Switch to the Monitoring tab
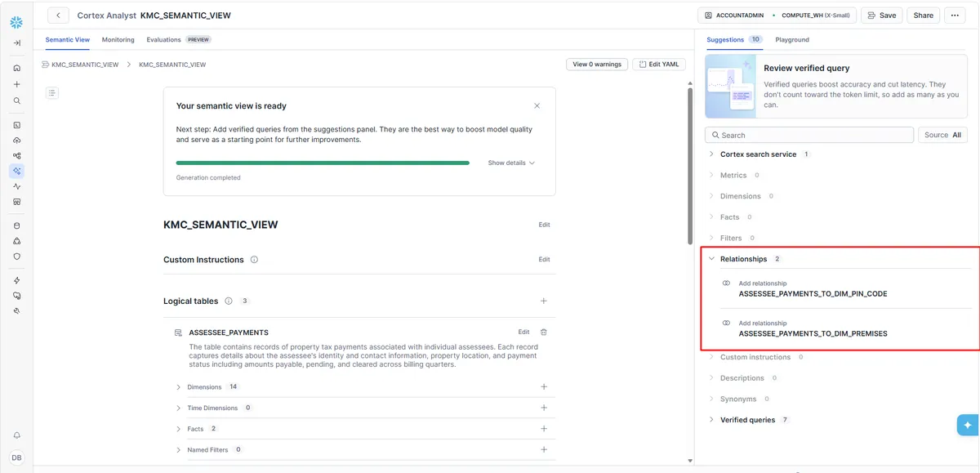This screenshot has height=473, width=980. [x=118, y=39]
